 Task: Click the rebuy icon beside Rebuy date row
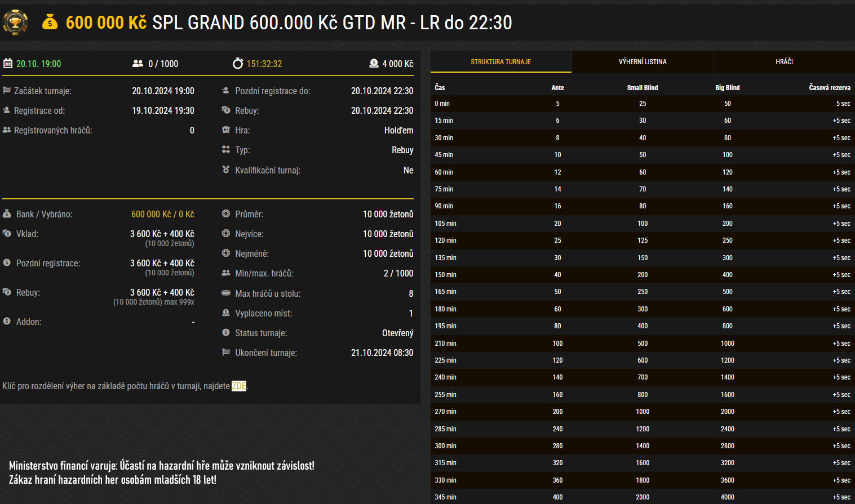pos(225,110)
